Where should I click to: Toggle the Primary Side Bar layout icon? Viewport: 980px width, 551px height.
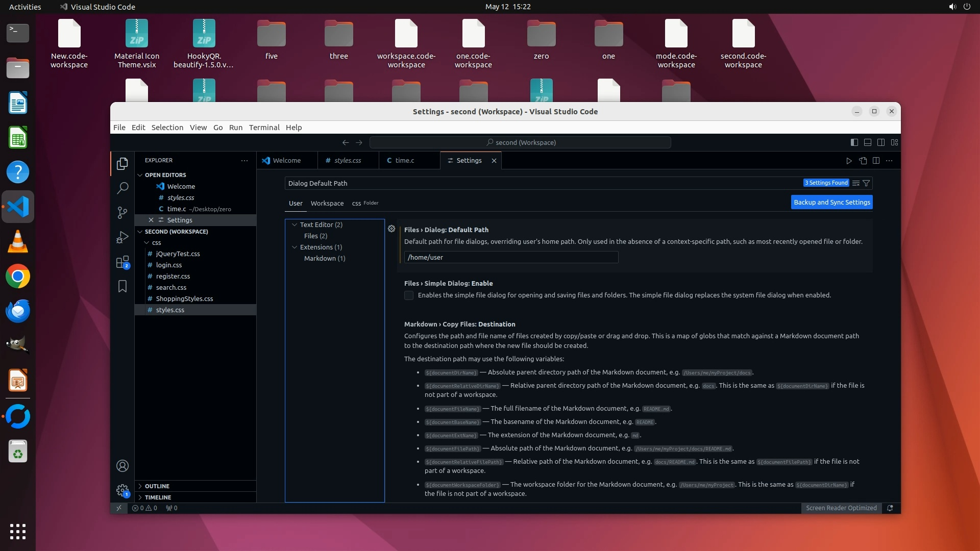(854, 142)
